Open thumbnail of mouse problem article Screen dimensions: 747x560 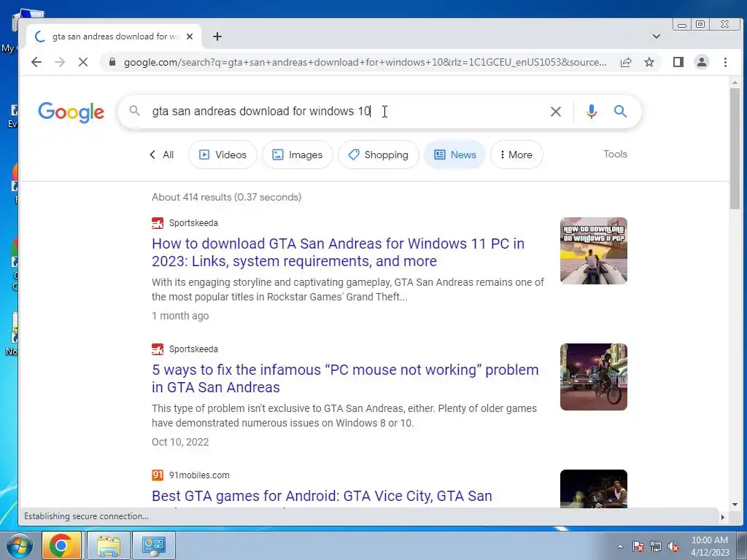click(594, 377)
